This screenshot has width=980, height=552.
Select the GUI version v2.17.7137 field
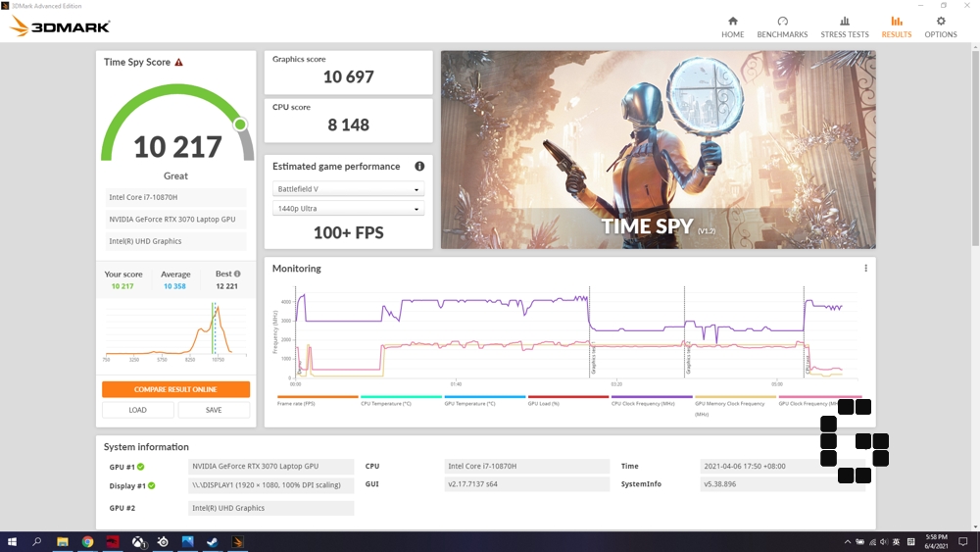click(x=527, y=484)
